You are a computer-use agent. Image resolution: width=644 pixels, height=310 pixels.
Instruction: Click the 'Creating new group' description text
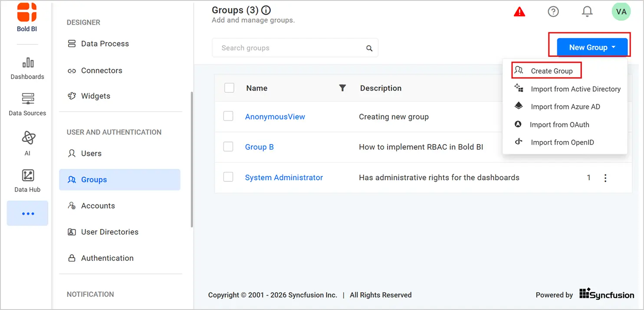[x=394, y=117]
